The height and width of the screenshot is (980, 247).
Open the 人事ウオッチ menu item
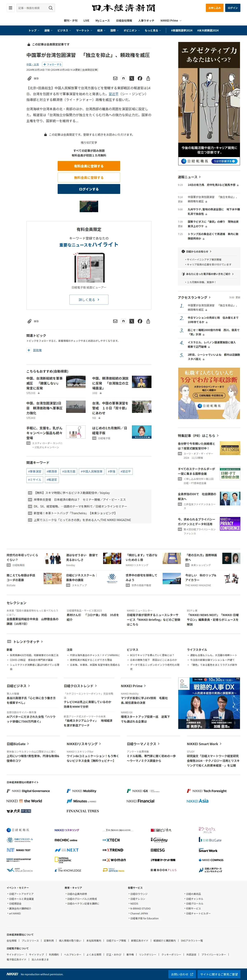pos(146,21)
